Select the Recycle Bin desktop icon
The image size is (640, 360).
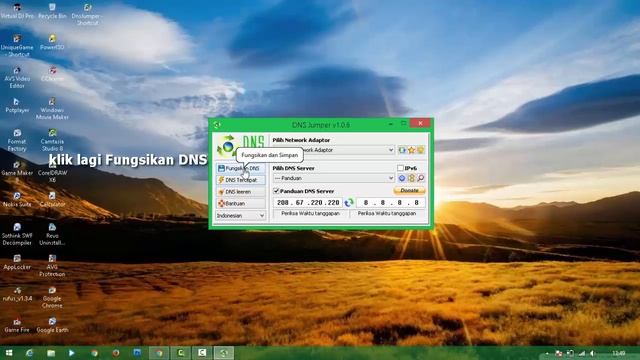pos(52,11)
